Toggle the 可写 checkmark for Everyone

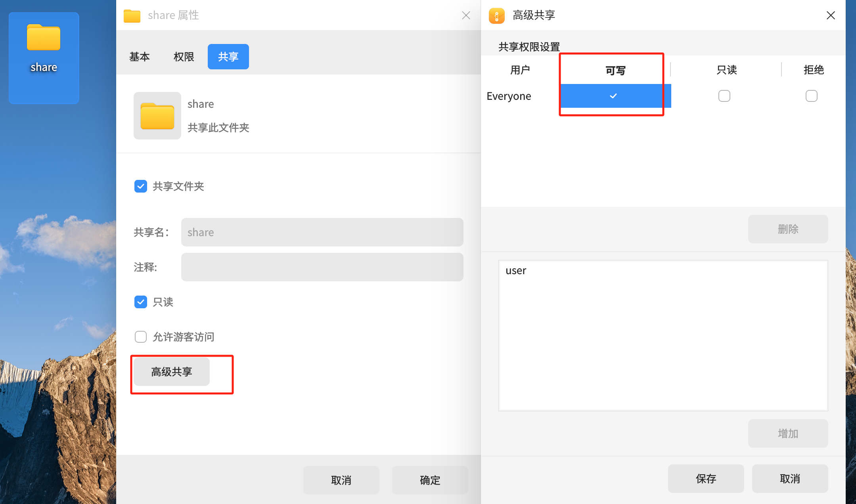613,96
